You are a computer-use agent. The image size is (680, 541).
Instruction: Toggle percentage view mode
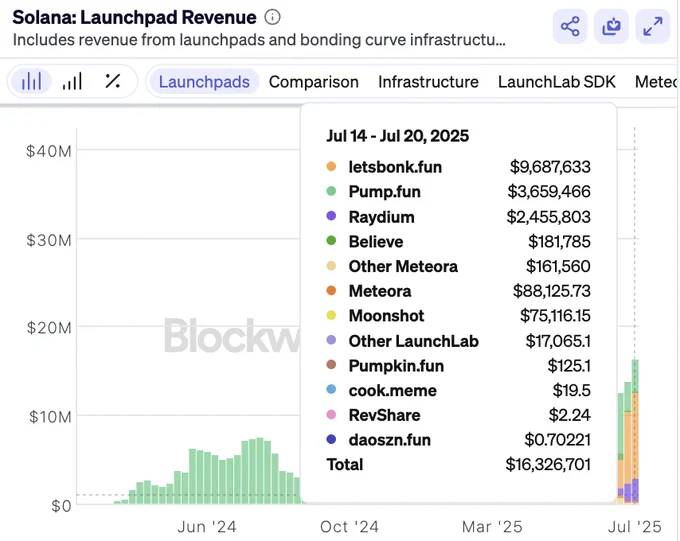[113, 81]
